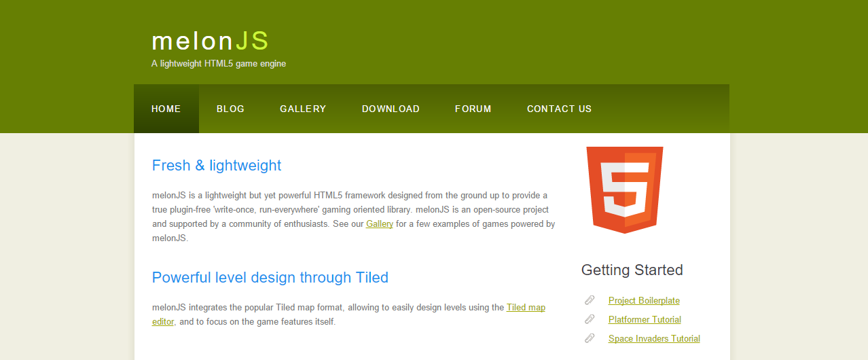Click paperclip icon beside Platformer Tutorial

pos(590,319)
